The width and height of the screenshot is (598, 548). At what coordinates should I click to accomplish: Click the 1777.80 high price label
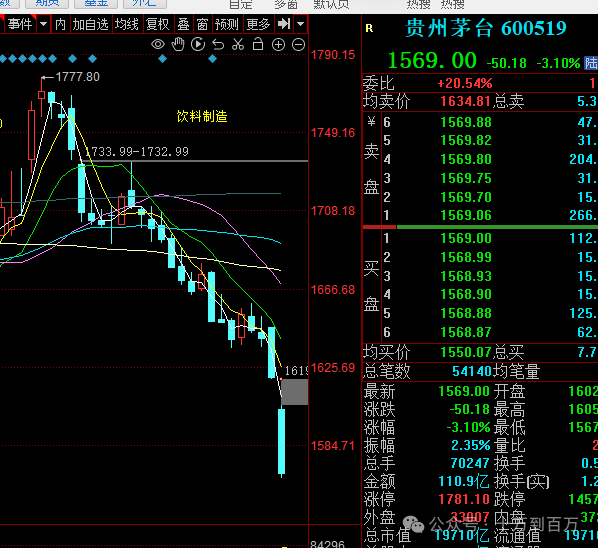pyautogui.click(x=77, y=77)
